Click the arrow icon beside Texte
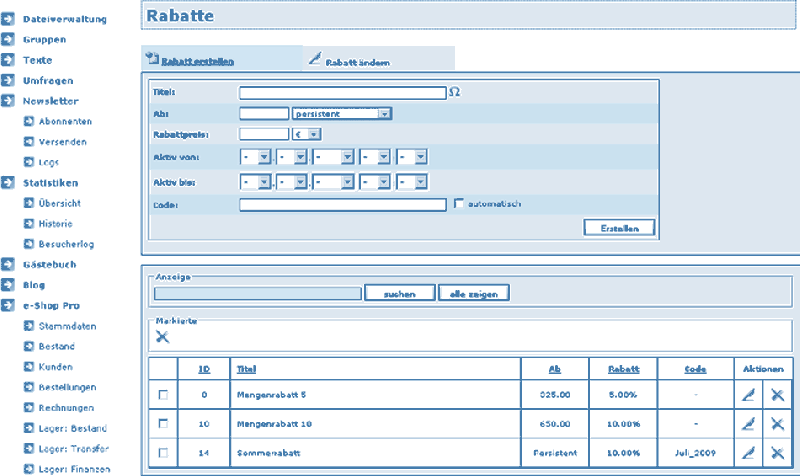The height and width of the screenshot is (476, 800). (8, 60)
